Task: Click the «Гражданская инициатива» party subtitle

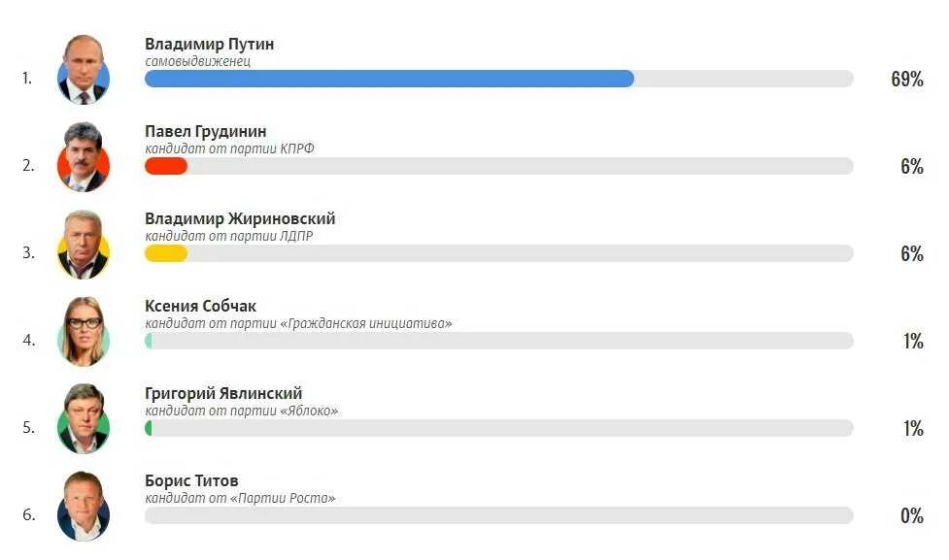Action: (298, 323)
